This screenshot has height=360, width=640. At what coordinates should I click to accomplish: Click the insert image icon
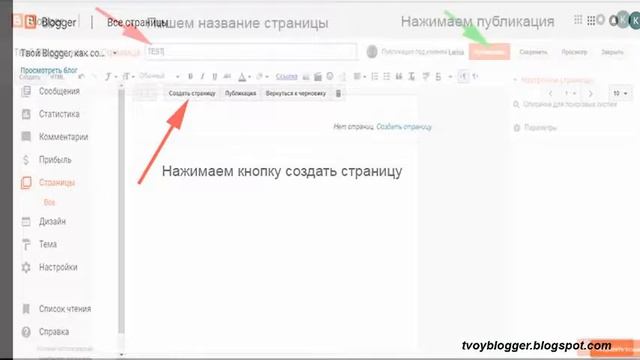pos(306,76)
